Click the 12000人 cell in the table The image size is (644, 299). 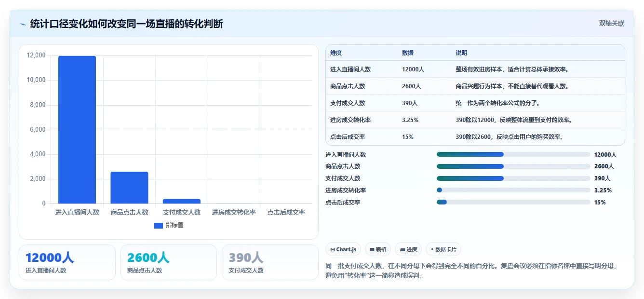[413, 69]
